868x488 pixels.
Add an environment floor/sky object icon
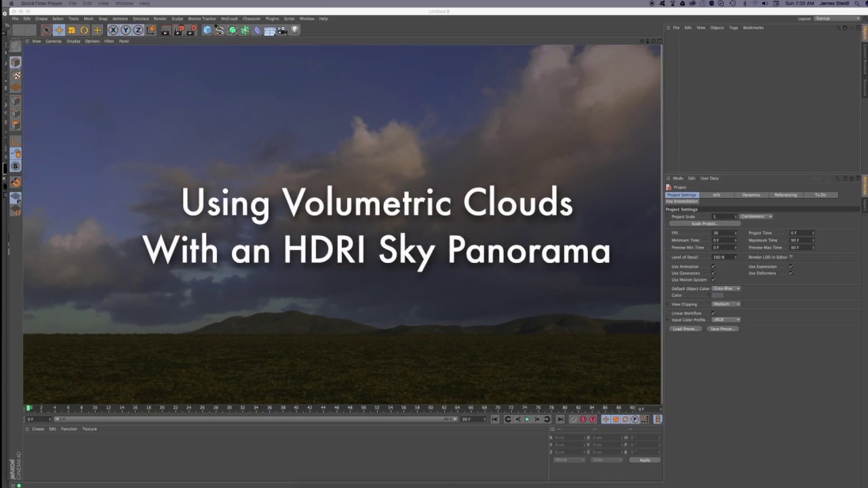(270, 30)
